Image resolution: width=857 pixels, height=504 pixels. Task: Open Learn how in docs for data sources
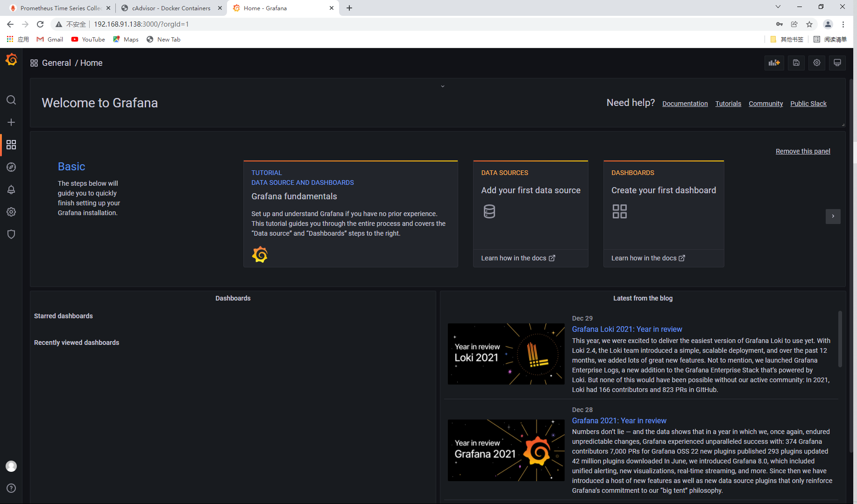[518, 258]
